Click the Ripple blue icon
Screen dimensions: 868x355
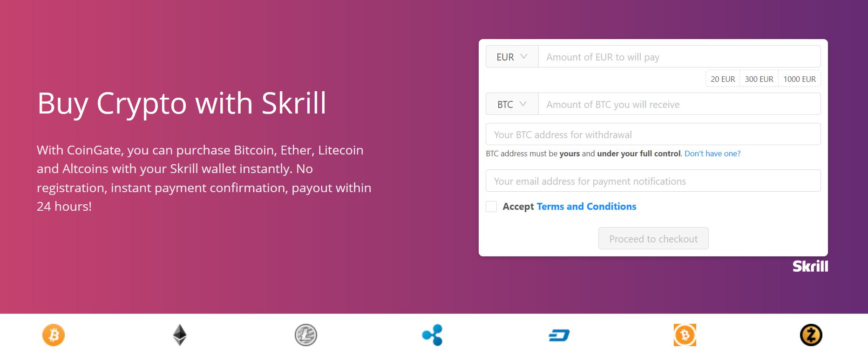click(432, 335)
